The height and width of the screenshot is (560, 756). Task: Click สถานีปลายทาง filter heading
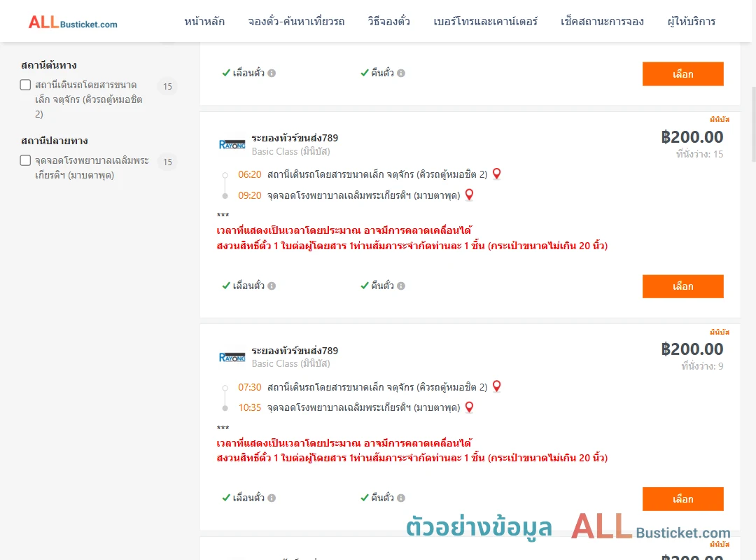click(55, 141)
